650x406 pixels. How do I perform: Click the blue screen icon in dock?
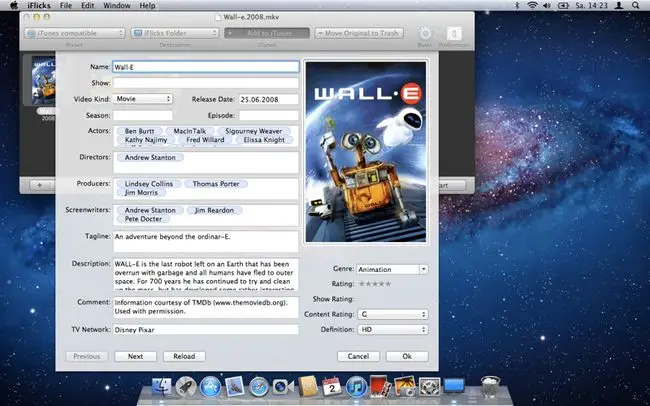454,386
